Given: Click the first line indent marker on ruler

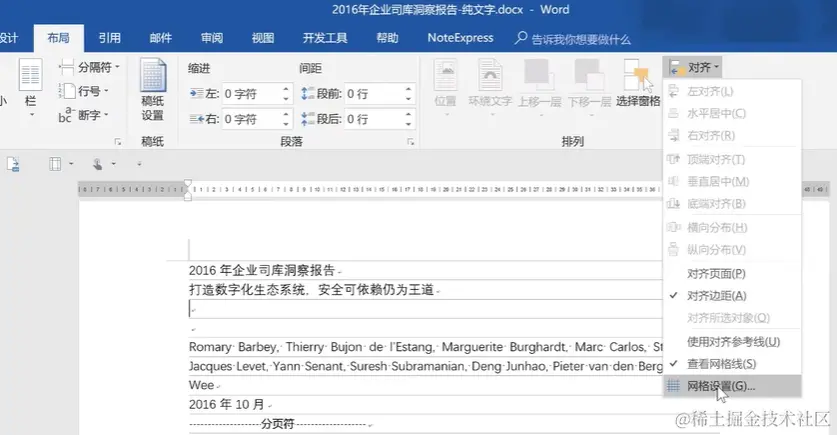Looking at the screenshot, I should (x=188, y=184).
